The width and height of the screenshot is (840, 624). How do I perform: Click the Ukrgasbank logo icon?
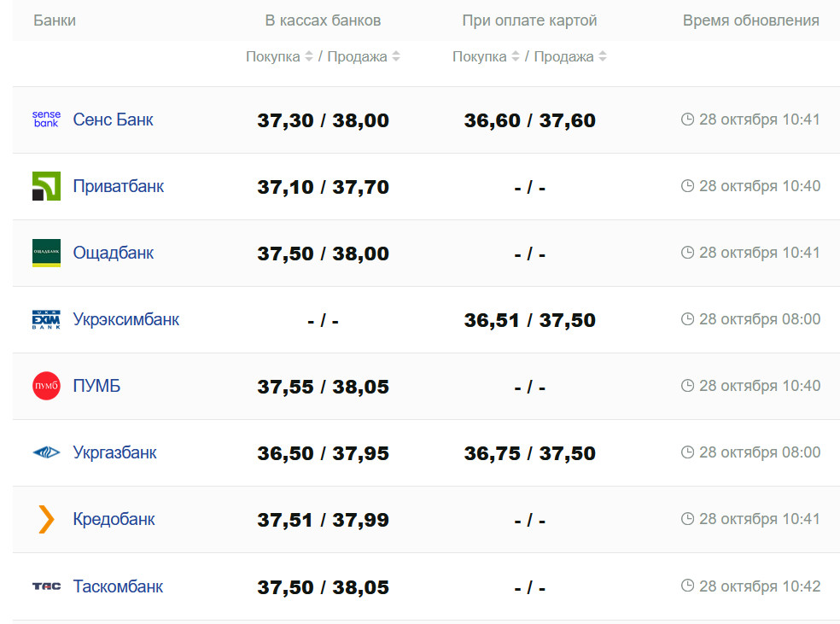coord(46,452)
